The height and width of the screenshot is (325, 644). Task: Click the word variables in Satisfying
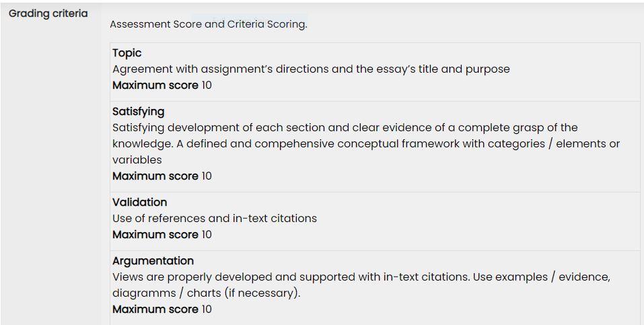pos(137,160)
